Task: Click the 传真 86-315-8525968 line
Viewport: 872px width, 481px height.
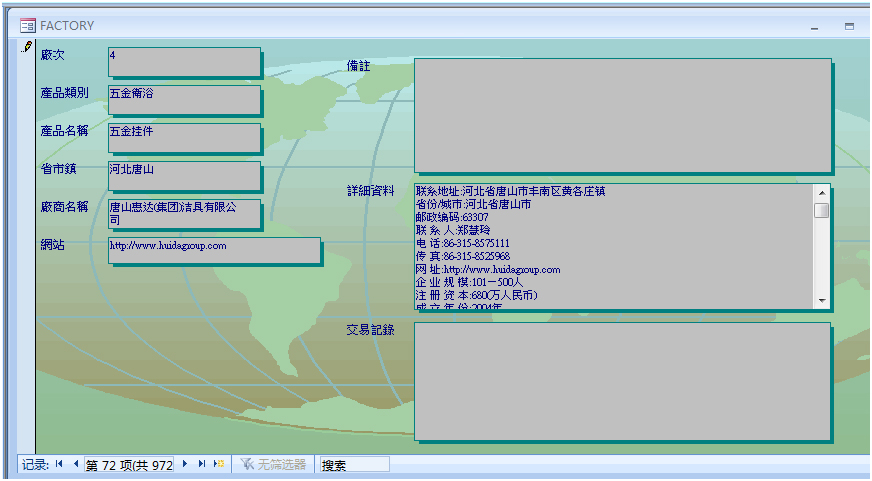Action: (x=463, y=256)
